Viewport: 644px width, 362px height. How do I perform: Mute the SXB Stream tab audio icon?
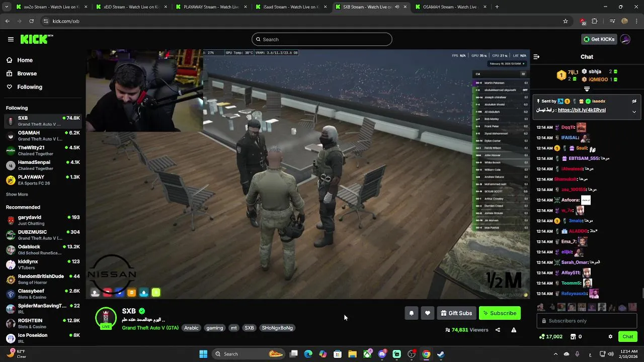coord(397,7)
